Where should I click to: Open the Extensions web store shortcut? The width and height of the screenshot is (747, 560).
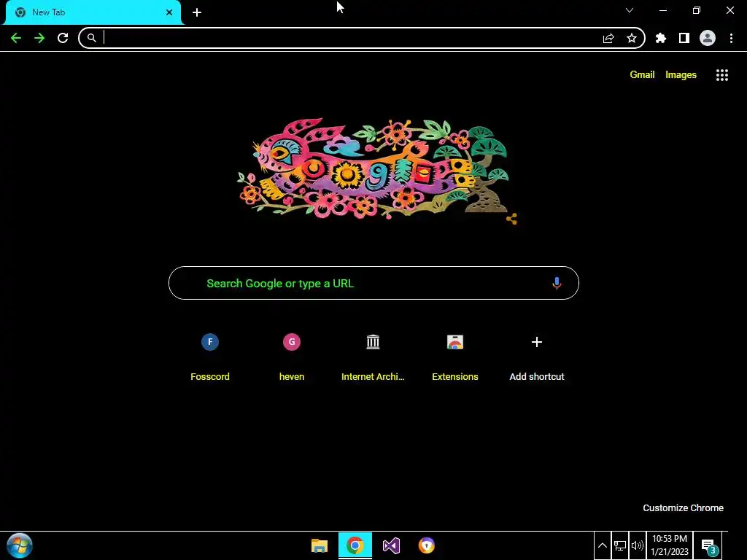(455, 357)
